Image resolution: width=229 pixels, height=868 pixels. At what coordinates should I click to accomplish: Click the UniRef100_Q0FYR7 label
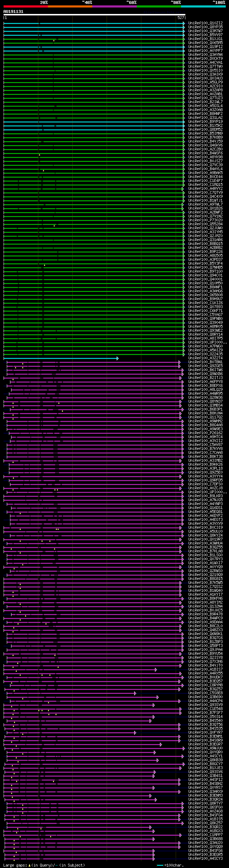[205, 732]
